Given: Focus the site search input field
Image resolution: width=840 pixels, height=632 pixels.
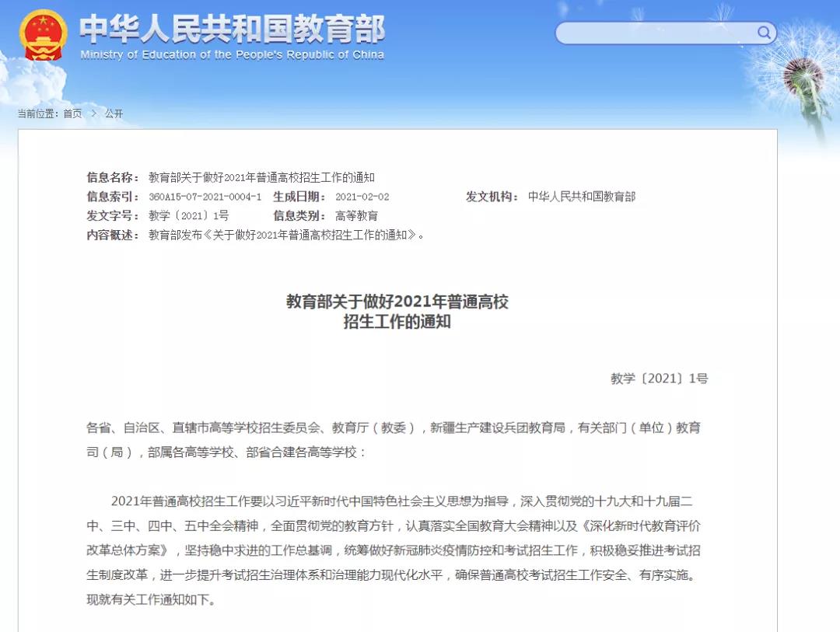Looking at the screenshot, I should click(x=665, y=33).
